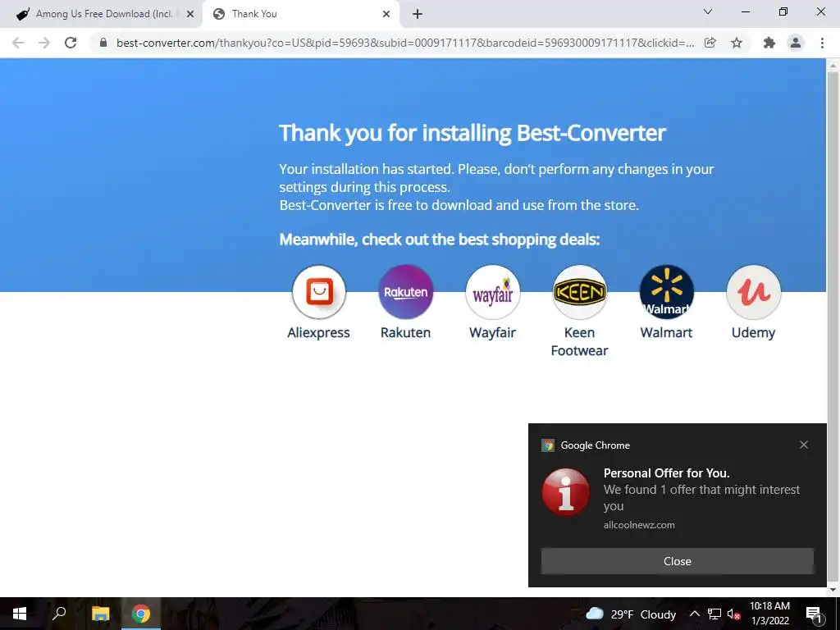Open the network status tray icon
This screenshot has width=840, height=630.
[714, 614]
